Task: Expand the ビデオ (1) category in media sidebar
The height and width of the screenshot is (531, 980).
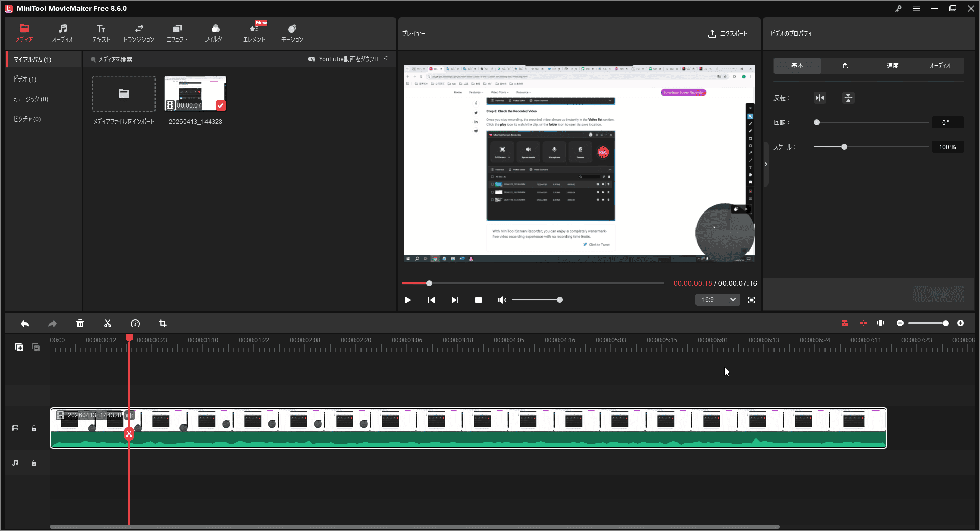Action: [x=25, y=79]
